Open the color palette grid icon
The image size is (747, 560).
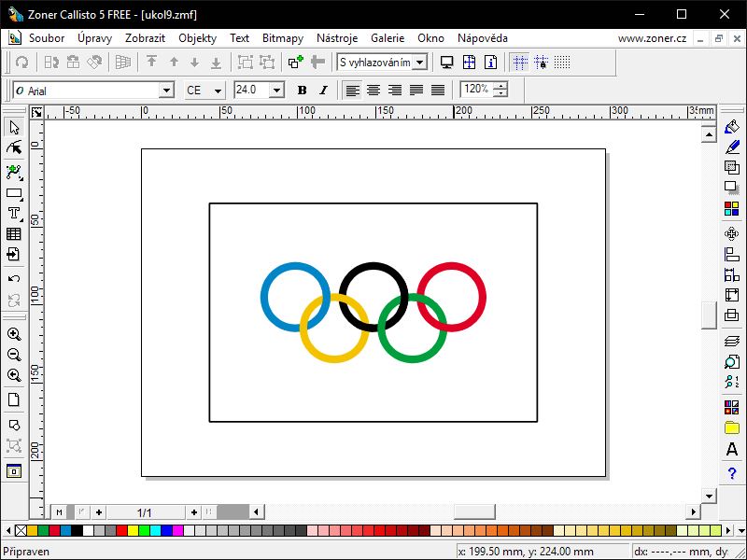pyautogui.click(x=732, y=208)
